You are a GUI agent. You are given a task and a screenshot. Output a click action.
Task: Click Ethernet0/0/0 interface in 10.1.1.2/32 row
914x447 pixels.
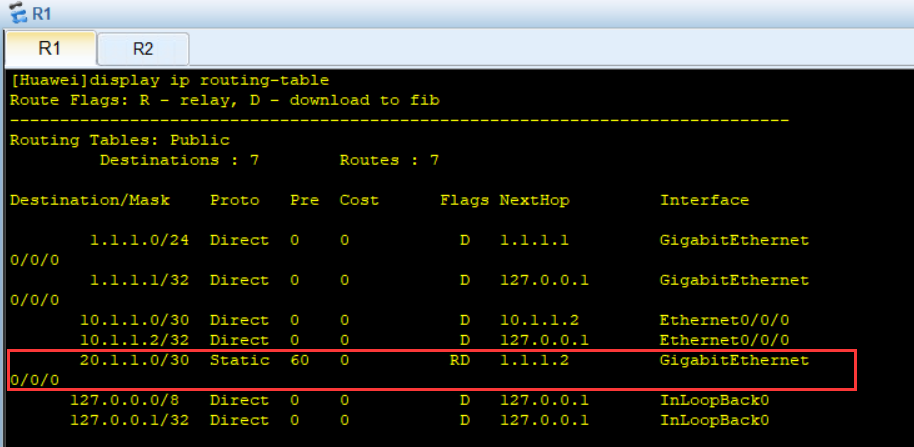tap(725, 340)
